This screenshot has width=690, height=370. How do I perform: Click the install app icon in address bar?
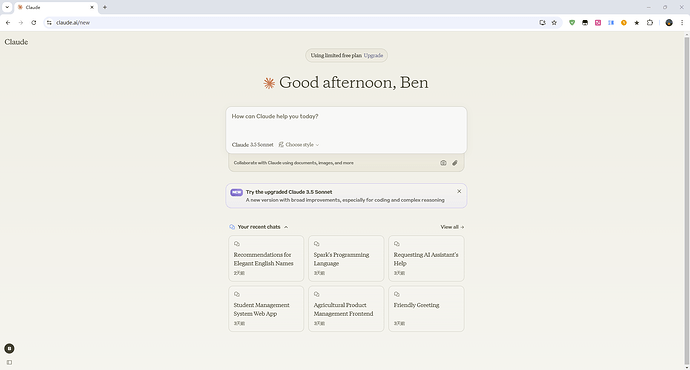(543, 22)
